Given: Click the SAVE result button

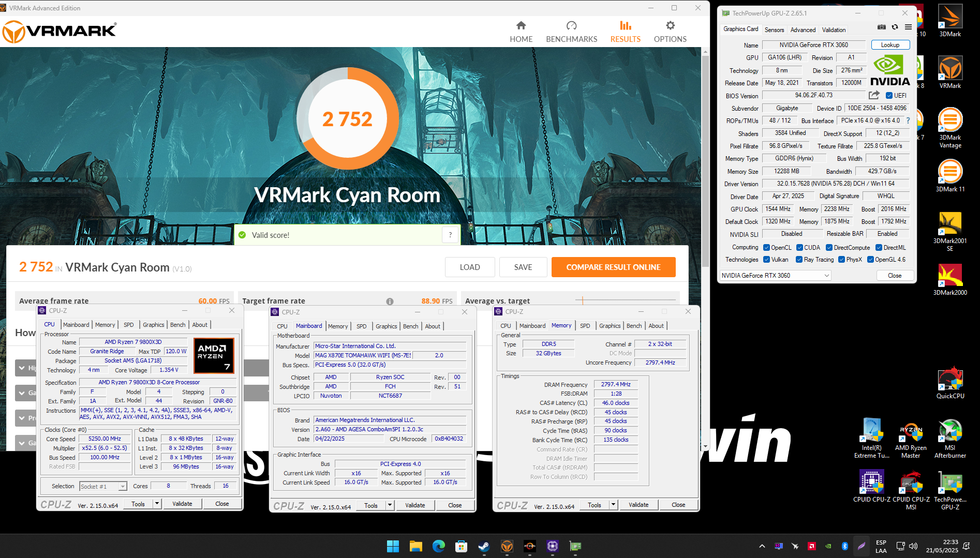Looking at the screenshot, I should tap(523, 267).
